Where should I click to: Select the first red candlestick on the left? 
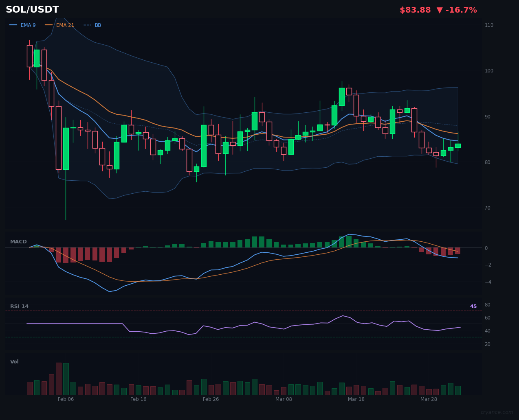tap(29, 56)
